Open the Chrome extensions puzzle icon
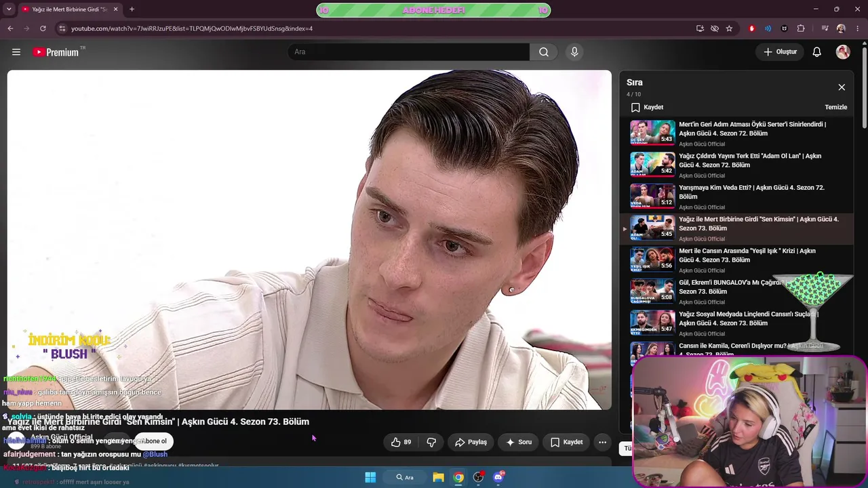The width and height of the screenshot is (868, 488). [801, 28]
